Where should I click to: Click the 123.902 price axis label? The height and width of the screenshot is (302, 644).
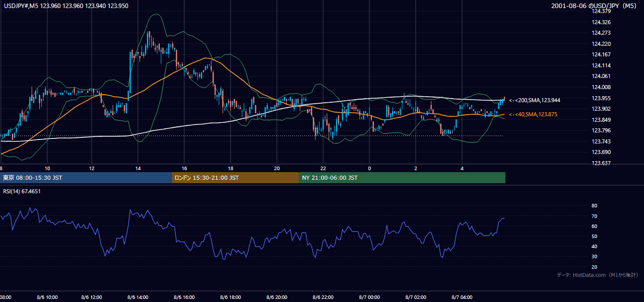(x=601, y=109)
